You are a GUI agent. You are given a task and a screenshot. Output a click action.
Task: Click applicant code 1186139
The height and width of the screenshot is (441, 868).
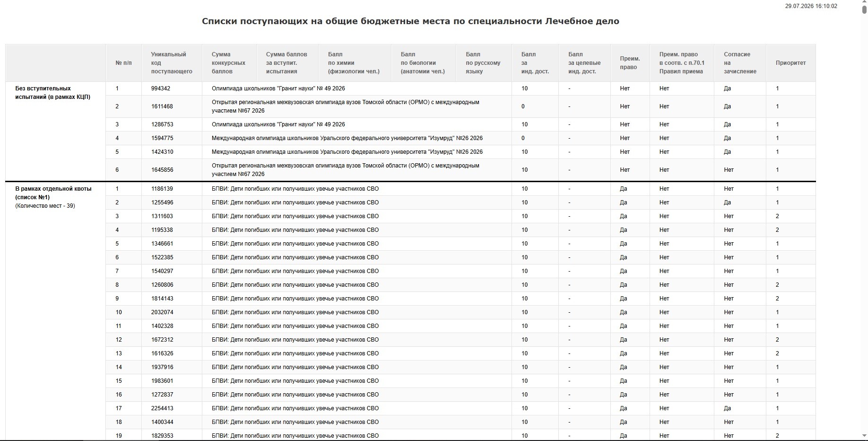click(162, 189)
